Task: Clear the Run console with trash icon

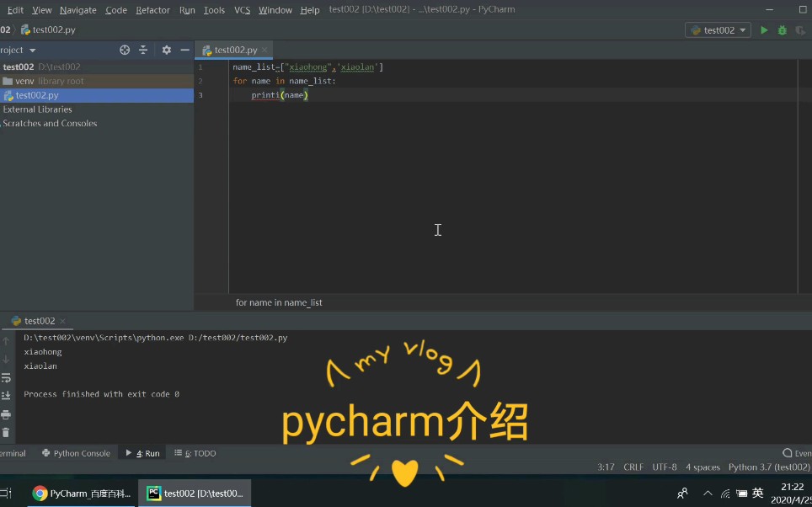Action: click(x=7, y=432)
